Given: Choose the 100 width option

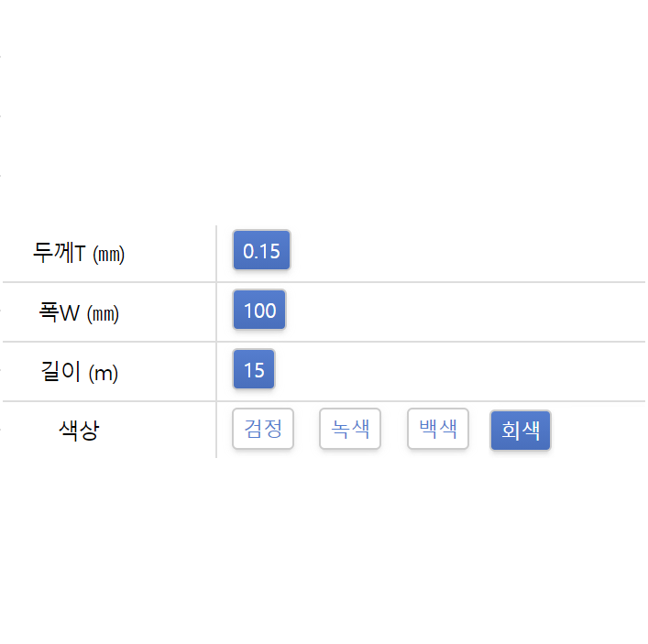Looking at the screenshot, I should tap(259, 310).
